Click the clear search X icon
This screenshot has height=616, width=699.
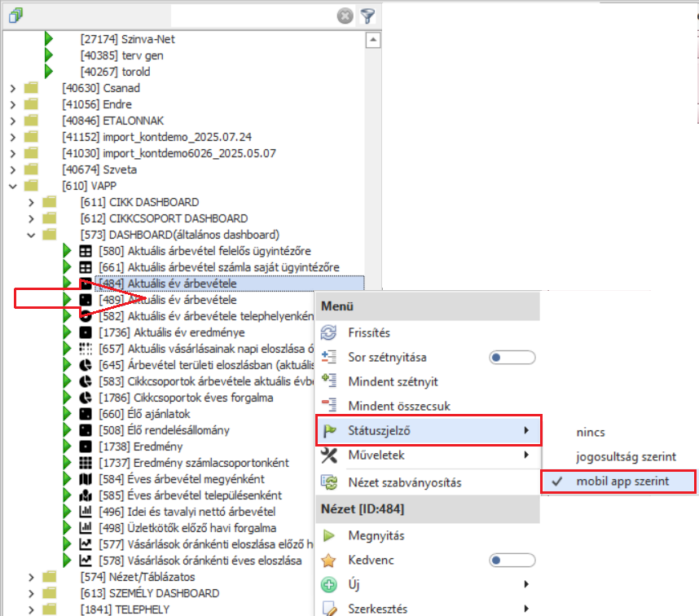pos(345,15)
